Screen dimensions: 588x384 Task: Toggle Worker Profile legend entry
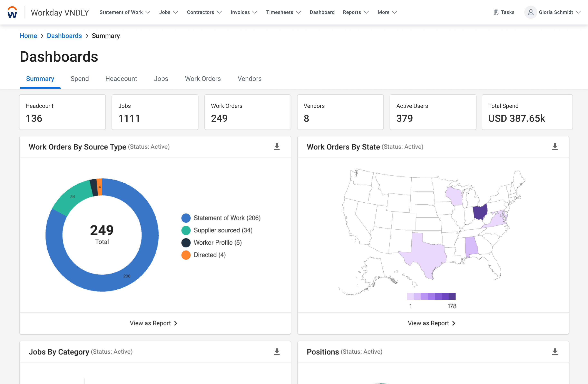coord(217,243)
